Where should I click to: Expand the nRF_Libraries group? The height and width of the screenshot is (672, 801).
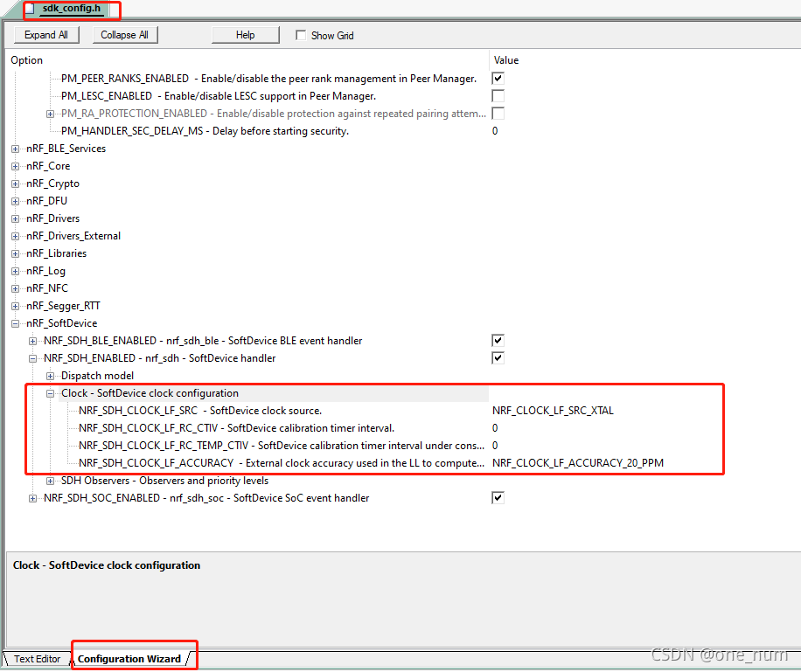click(x=16, y=253)
